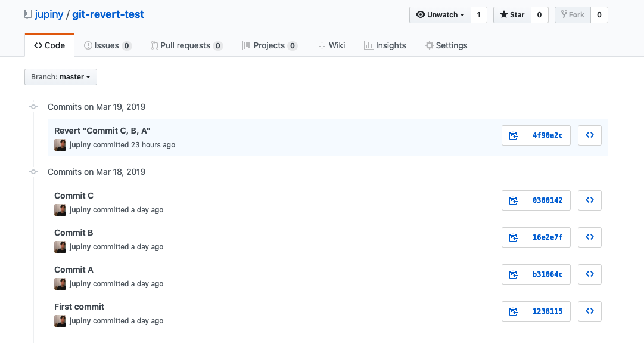Click "23 hours ago" timestamp
The height and width of the screenshot is (343, 644).
click(x=153, y=145)
